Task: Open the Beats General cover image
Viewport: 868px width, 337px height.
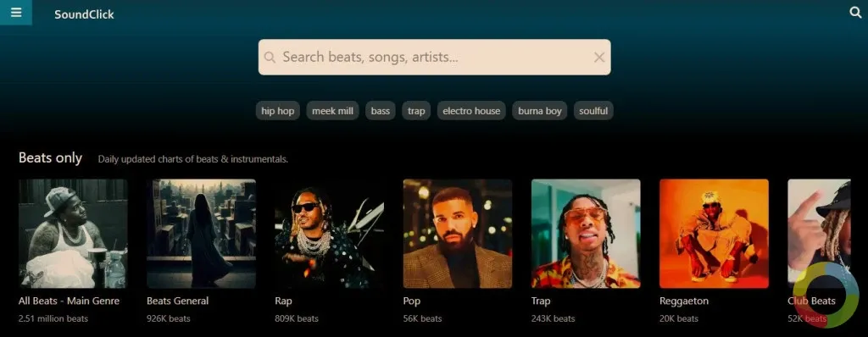Action: click(202, 234)
